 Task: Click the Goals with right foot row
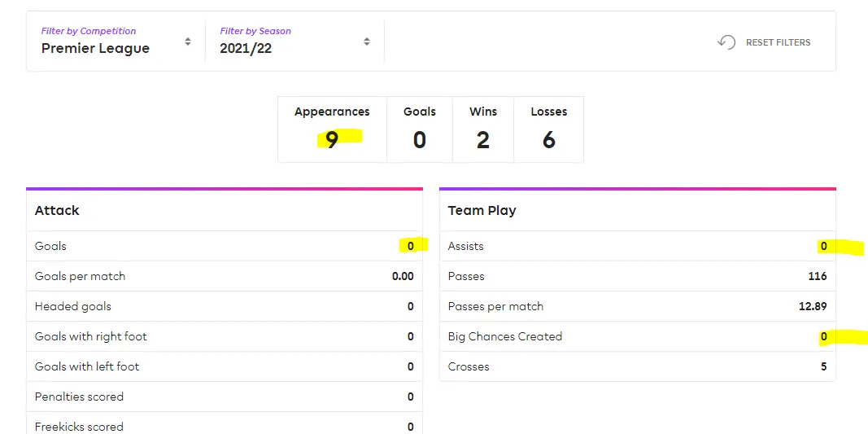click(x=224, y=336)
